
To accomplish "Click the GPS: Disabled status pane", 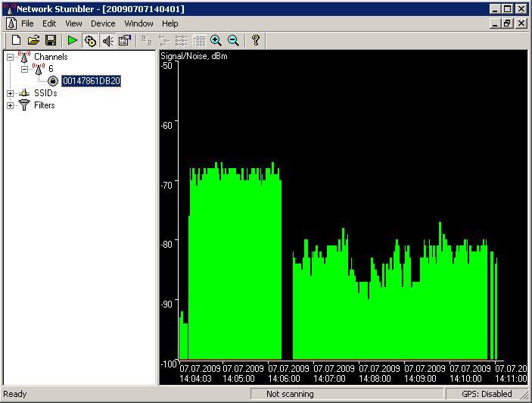I will pos(487,394).
